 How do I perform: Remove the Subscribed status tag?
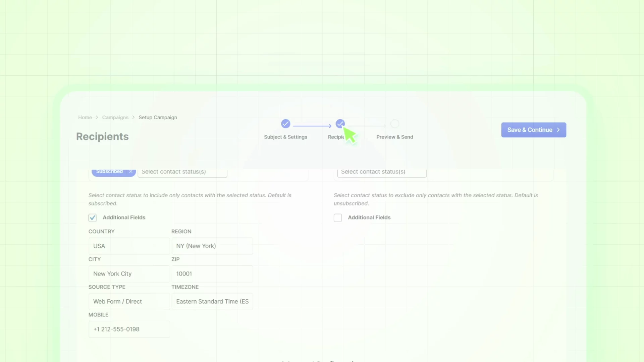pyautogui.click(x=131, y=171)
